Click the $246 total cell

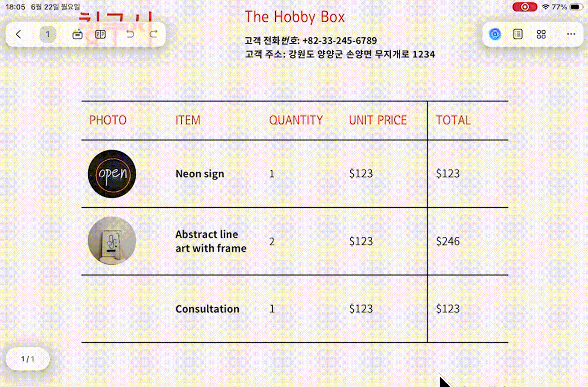pos(448,241)
